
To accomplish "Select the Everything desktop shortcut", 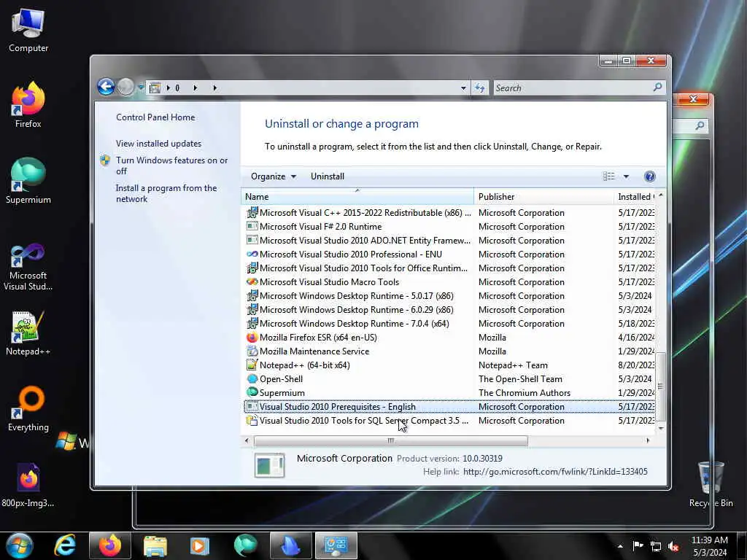I will 28,408.
